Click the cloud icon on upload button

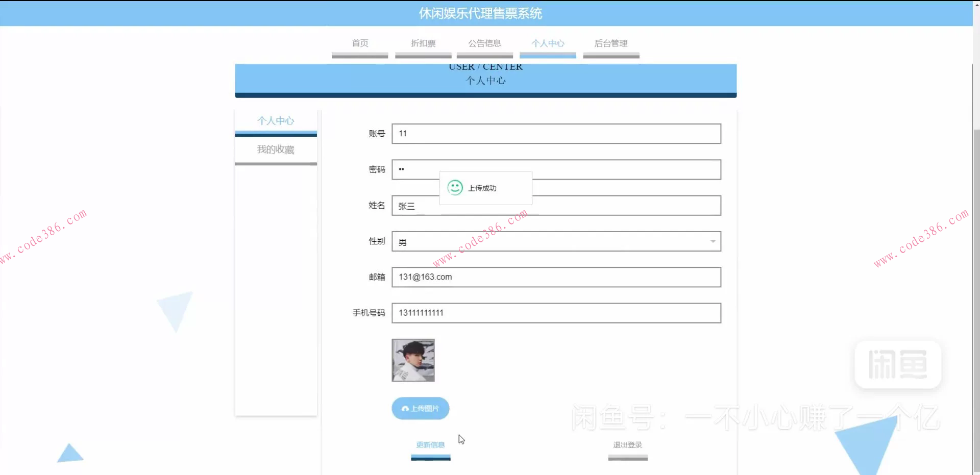point(406,408)
